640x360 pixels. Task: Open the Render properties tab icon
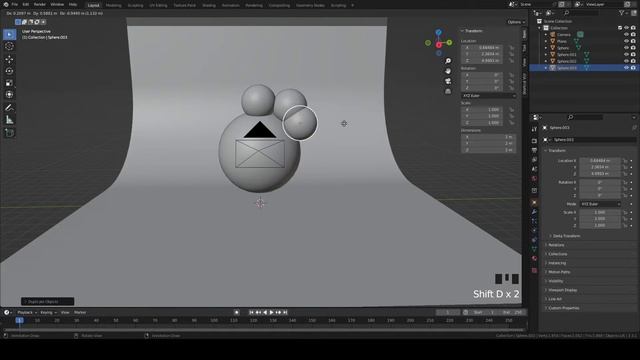coord(534,141)
